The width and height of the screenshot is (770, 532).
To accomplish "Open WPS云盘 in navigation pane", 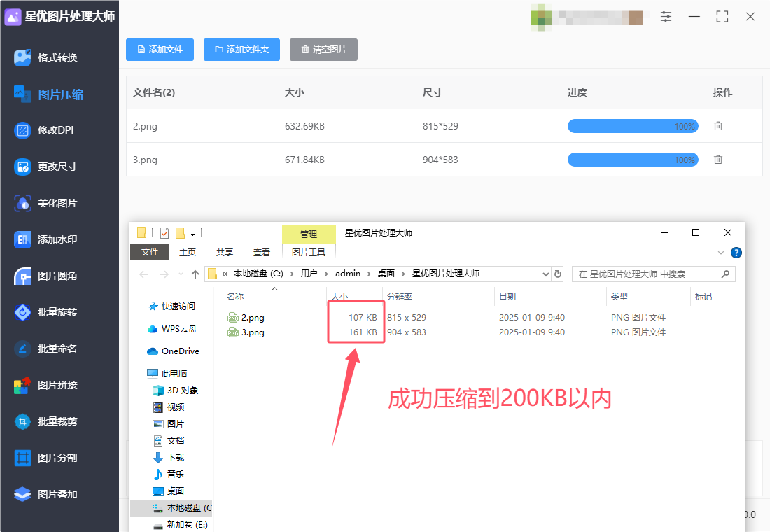I will [x=172, y=328].
